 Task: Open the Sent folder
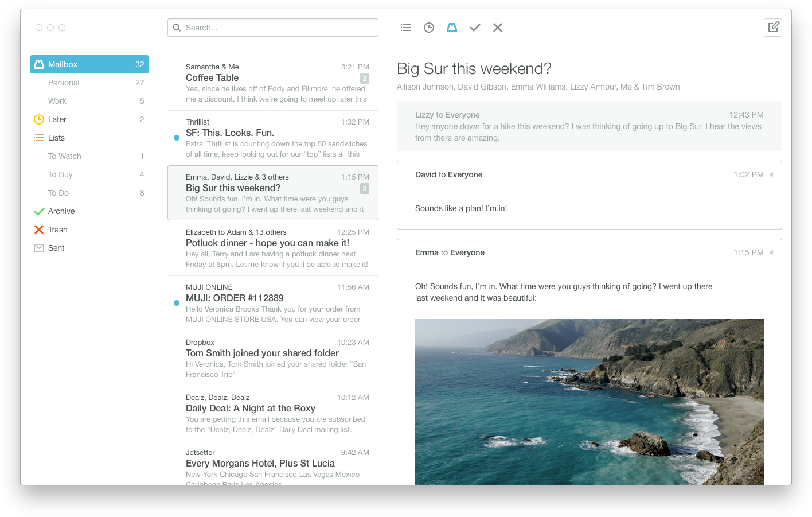56,248
